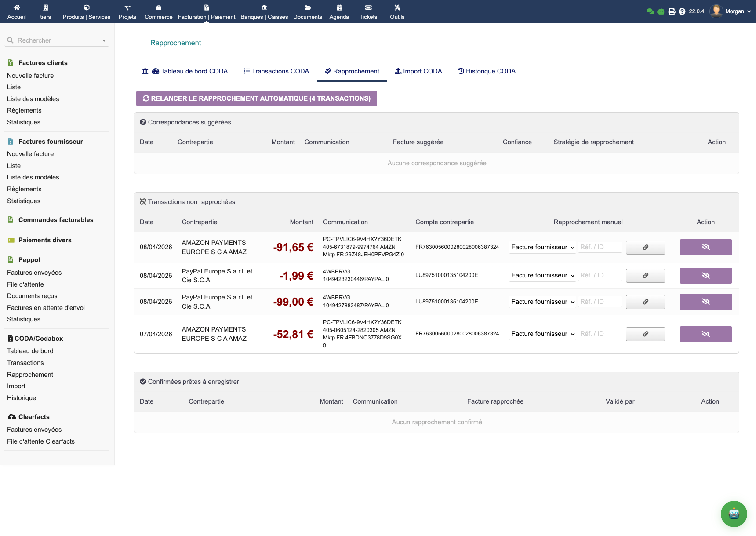Screen dimensions: 756x536
Task: Click the print icon in the top bar
Action: click(672, 11)
